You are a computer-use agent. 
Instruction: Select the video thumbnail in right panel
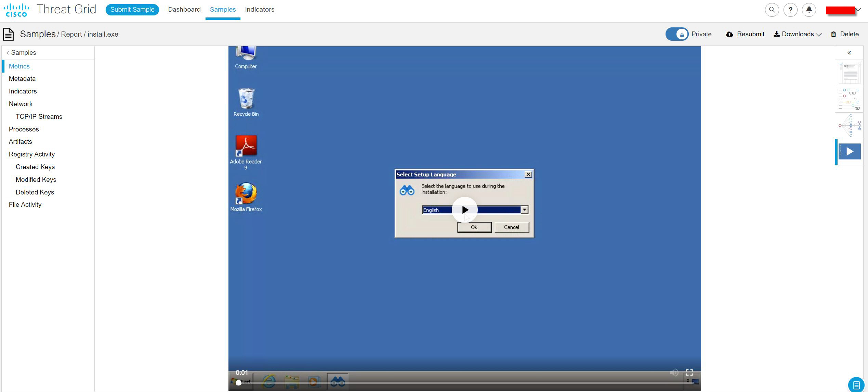pos(850,152)
